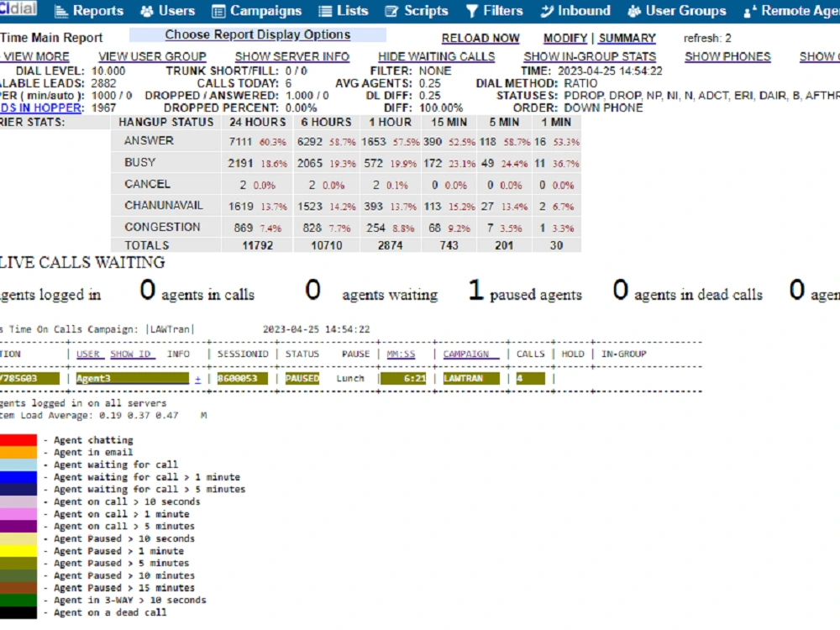This screenshot has height=630, width=840.
Task: Click yellow Agent Paused > 1 minute swatch
Action: [x=18, y=551]
